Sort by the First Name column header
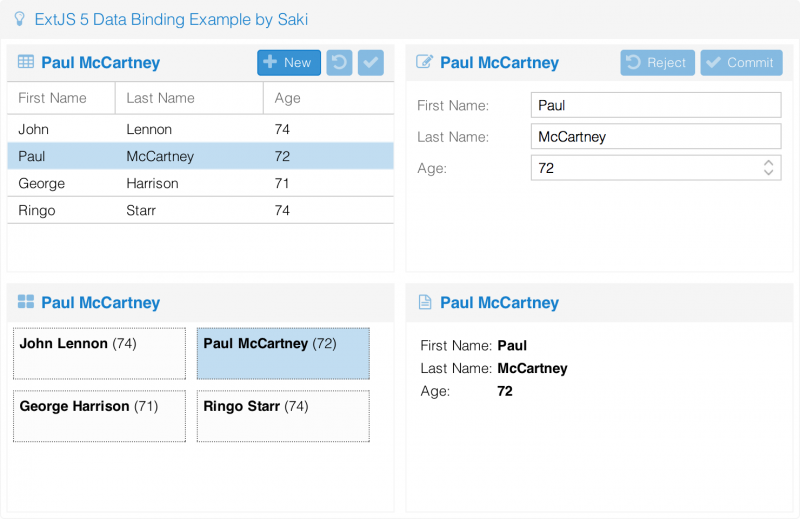This screenshot has height=519, width=800. 61,98
